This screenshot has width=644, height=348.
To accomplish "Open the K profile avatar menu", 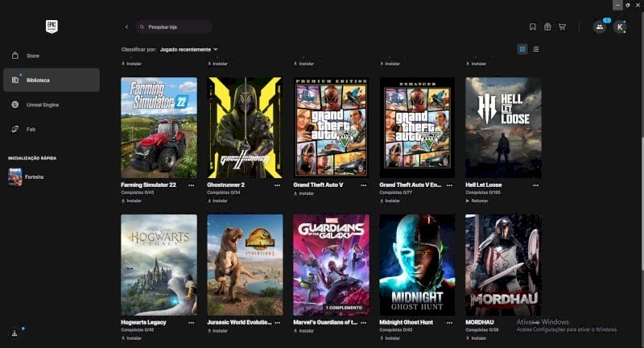I will click(x=620, y=27).
